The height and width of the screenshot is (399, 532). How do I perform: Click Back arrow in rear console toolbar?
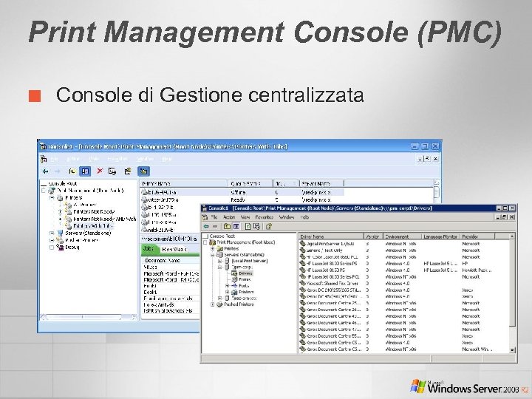(x=45, y=171)
